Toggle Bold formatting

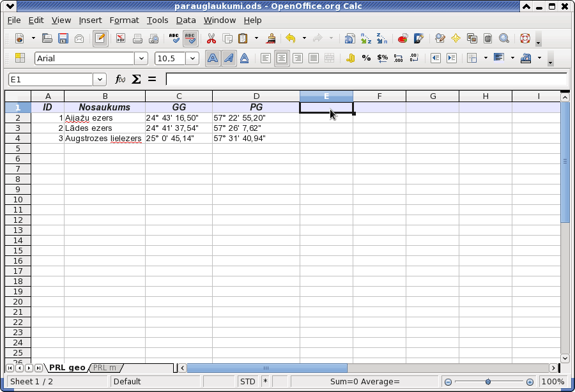212,58
